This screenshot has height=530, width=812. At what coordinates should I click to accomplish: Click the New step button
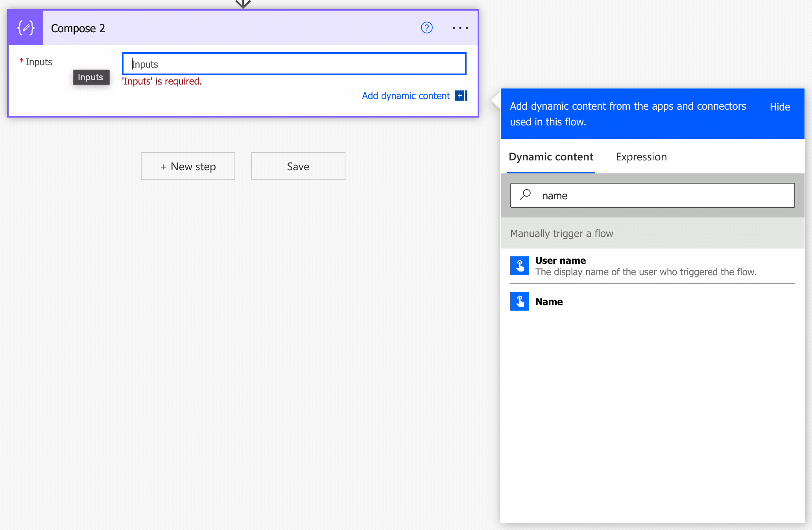[188, 166]
